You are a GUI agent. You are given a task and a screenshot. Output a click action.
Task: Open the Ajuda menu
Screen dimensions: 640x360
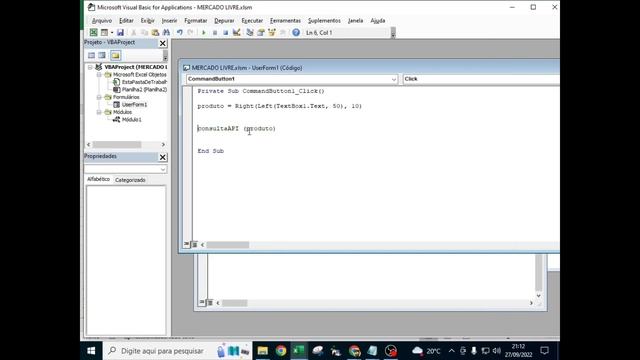point(378,20)
